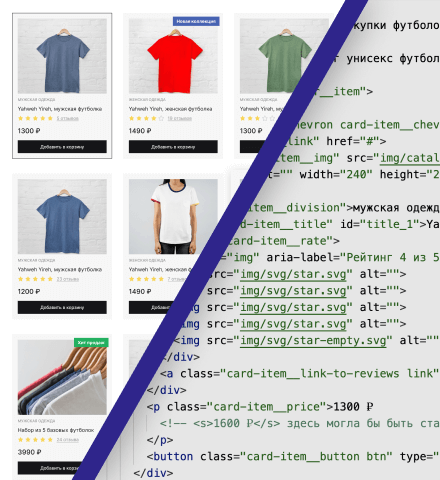Click the star rating of the red t-shirt
440x480 pixels.
pyautogui.click(x=147, y=118)
